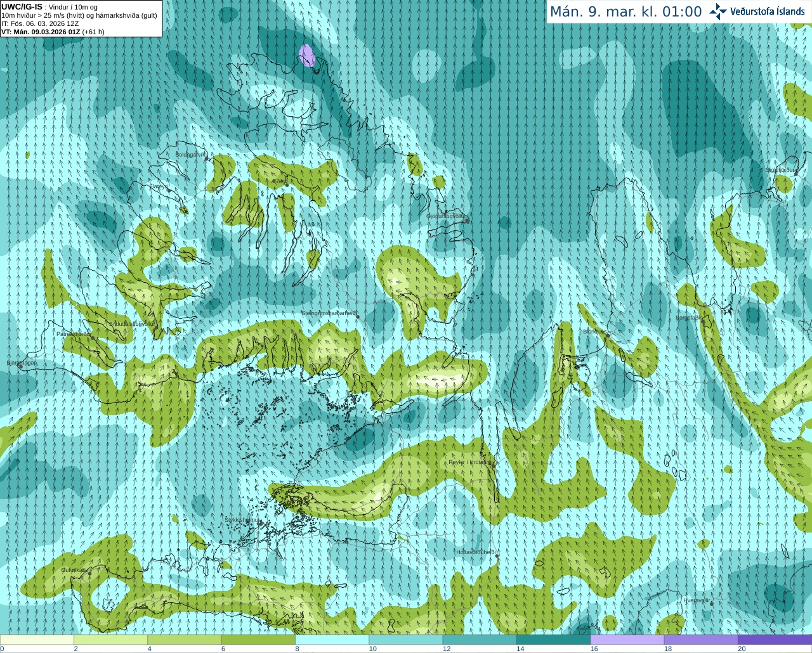Image resolution: width=812 pixels, height=653 pixels.
Task: Select the Bergstaðir station label
Action: (688, 318)
